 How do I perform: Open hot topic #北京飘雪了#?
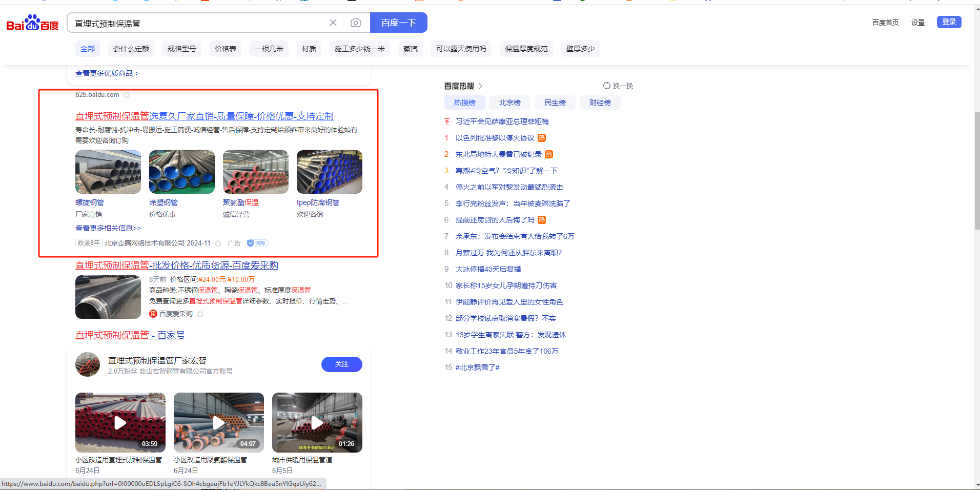coord(478,367)
